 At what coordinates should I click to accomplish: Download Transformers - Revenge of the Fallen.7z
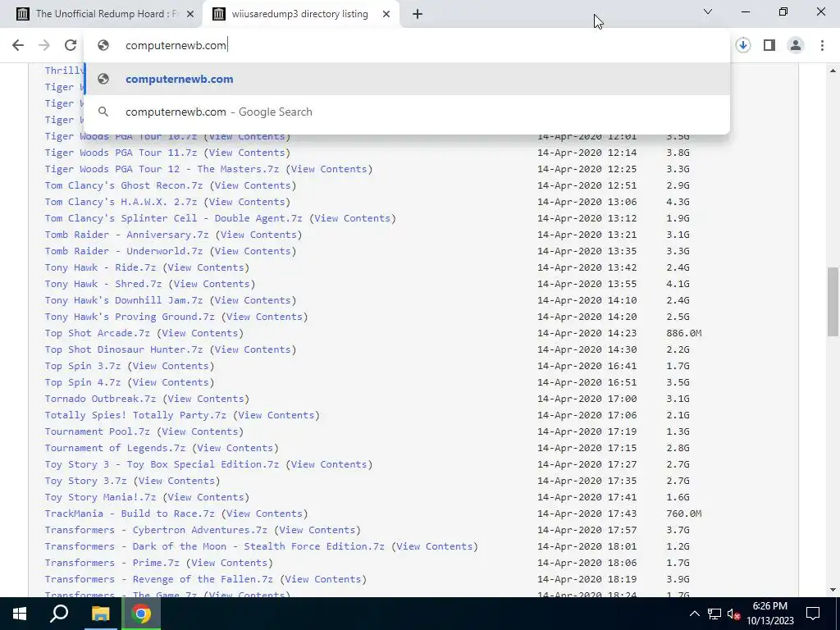click(x=159, y=579)
